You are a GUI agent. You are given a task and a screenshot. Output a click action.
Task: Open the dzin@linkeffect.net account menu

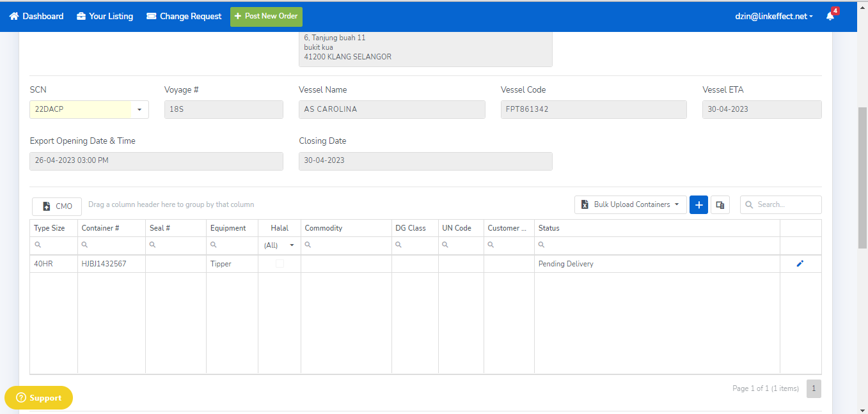pos(773,16)
